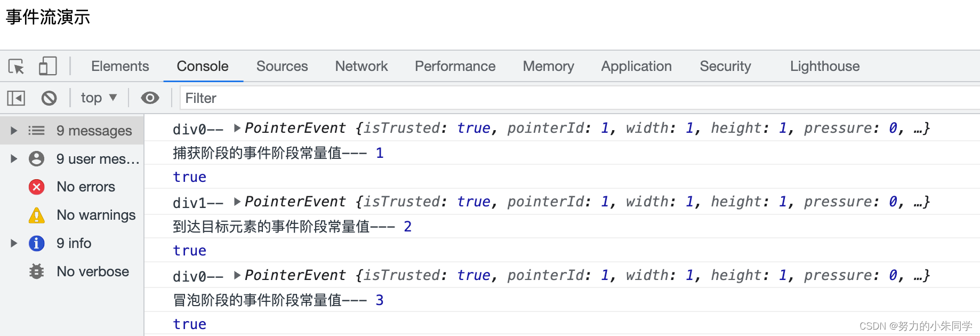Click the user messages avatar icon

click(36, 158)
